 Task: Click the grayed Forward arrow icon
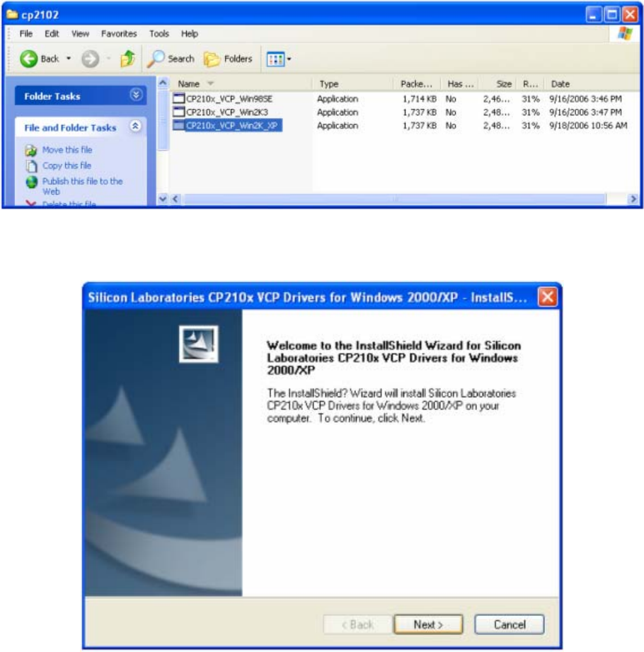click(90, 59)
